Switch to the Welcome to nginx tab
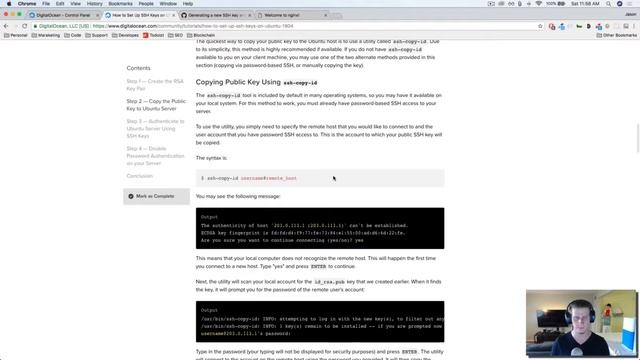The width and height of the screenshot is (640, 360). point(292,15)
